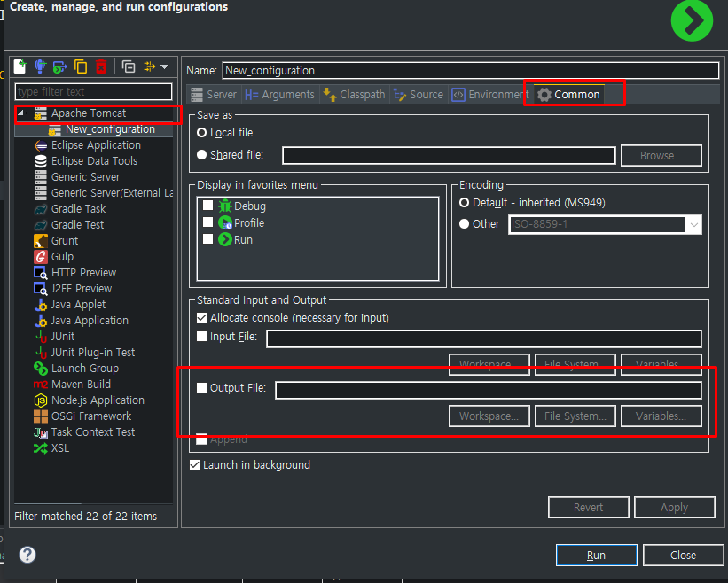Screen dimensions: 728x583
Task: Click the Gulp icon
Action: pos(41,256)
